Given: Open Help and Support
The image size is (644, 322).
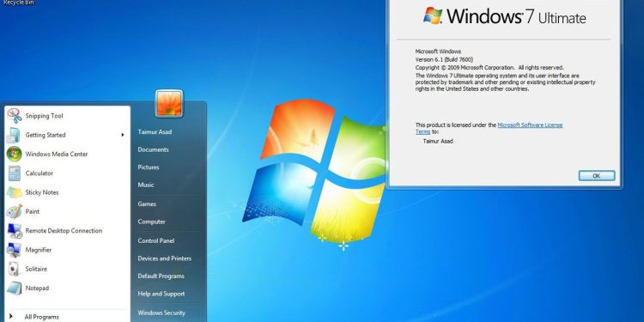Looking at the screenshot, I should click(x=161, y=294).
